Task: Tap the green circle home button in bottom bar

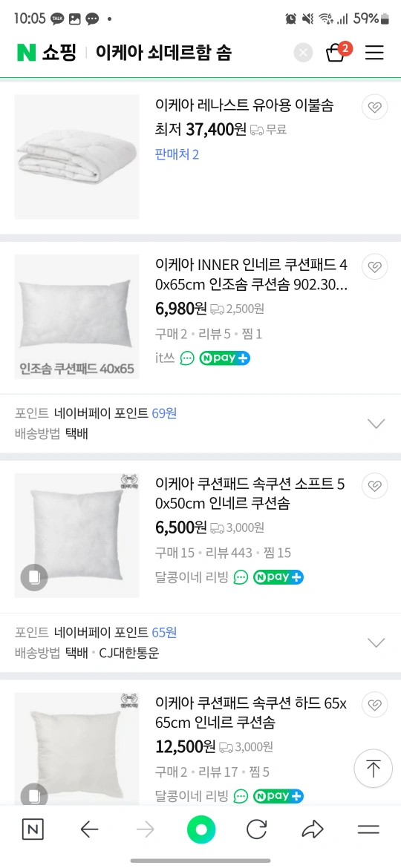Action: (200, 829)
